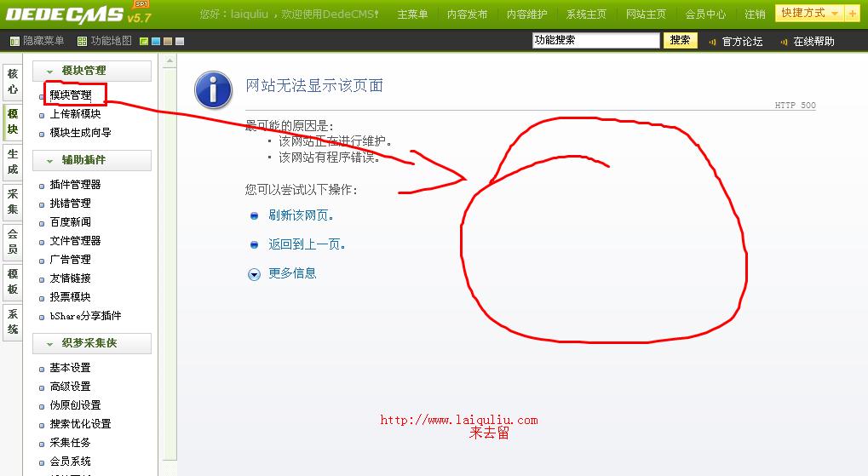This screenshot has height=476, width=868.
Task: Click 注销 to log out
Action: pyautogui.click(x=755, y=14)
